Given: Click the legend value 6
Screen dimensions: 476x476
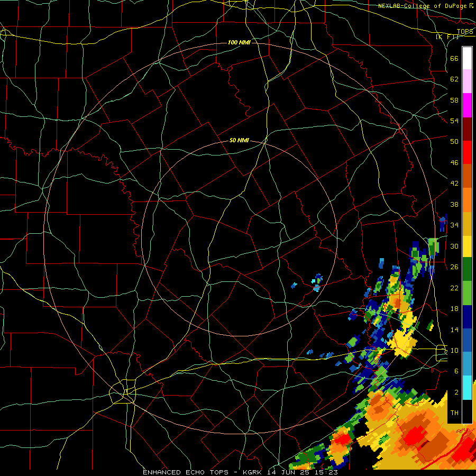Looking at the screenshot, I should 456,371.
